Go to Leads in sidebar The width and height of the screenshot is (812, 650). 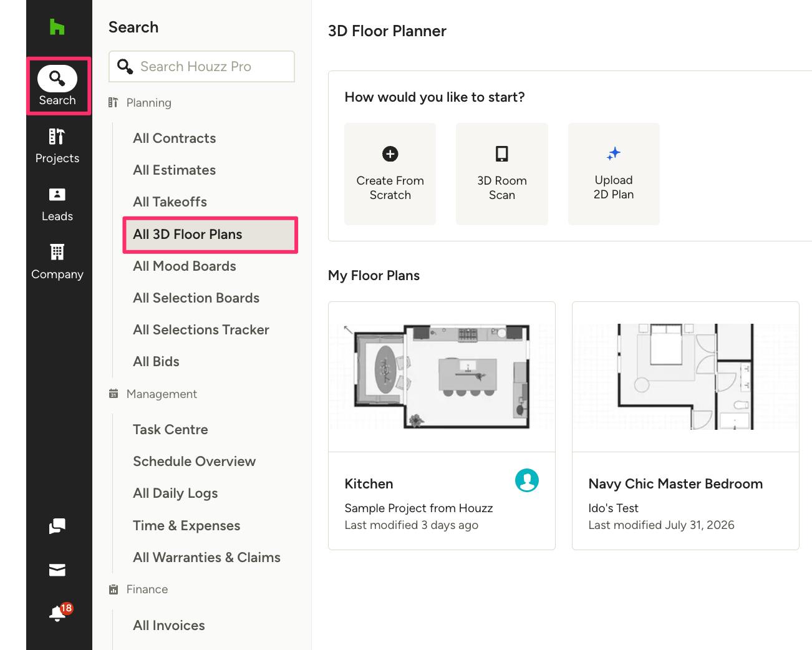[x=57, y=205]
